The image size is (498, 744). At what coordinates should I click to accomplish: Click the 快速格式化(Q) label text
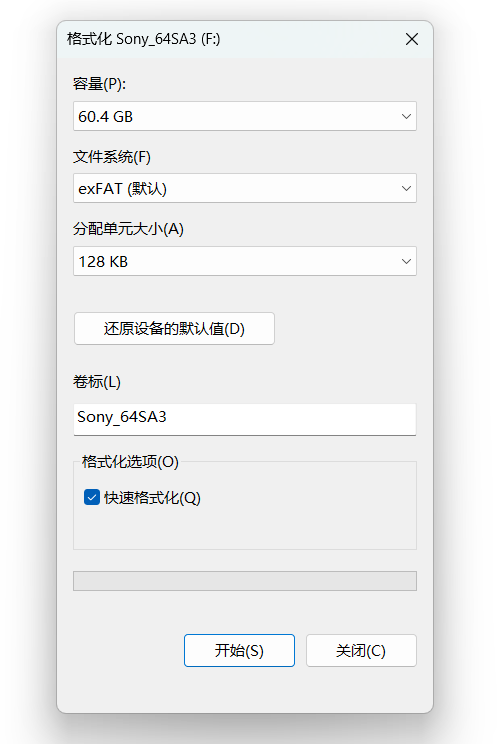pyautogui.click(x=152, y=498)
